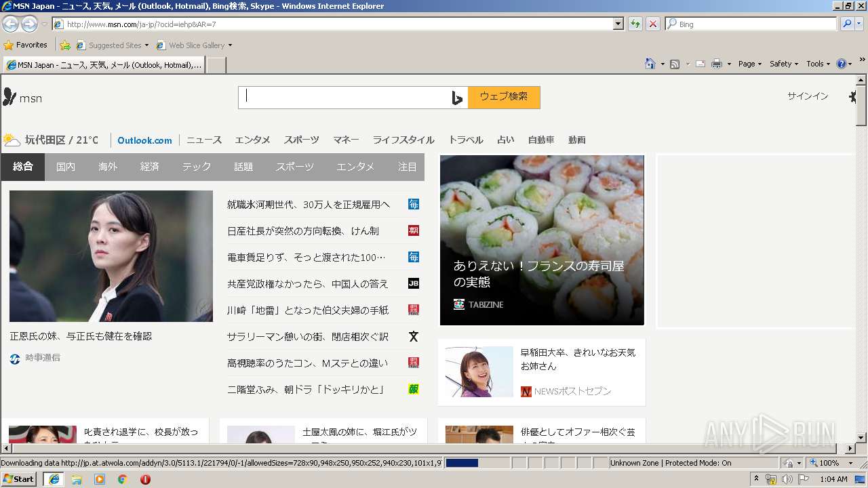
Task: Click the Bing search magnifier button
Action: (847, 24)
